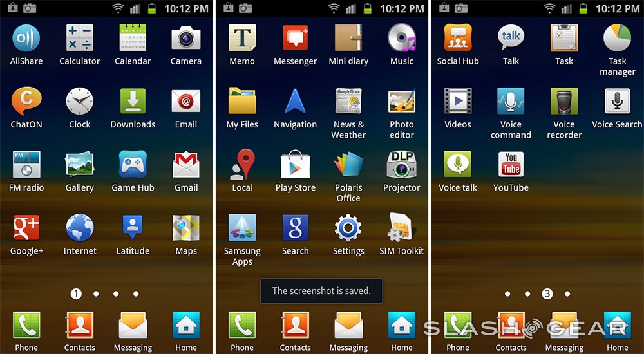Select page indicator 1 on first screen

pyautogui.click(x=76, y=293)
